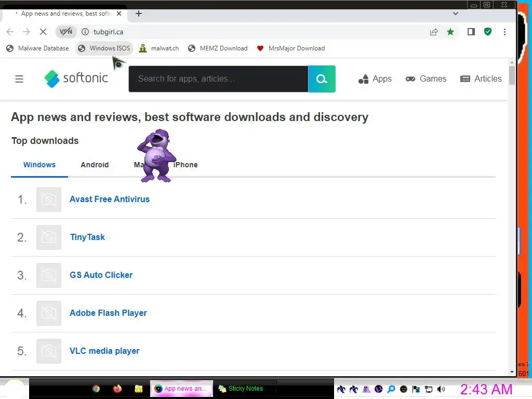532x399 pixels.
Task: Click the Avast Free Antivirus thumbnail
Action: pyautogui.click(x=49, y=199)
